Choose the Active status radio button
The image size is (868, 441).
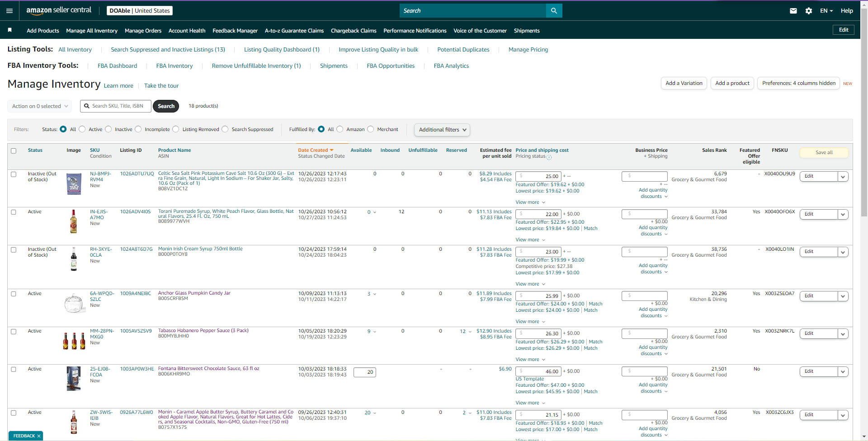(x=82, y=129)
